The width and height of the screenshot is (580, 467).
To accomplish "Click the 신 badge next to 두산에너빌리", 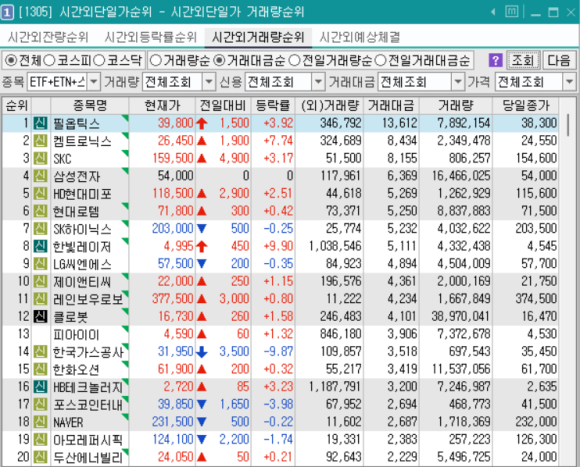I will coord(40,457).
